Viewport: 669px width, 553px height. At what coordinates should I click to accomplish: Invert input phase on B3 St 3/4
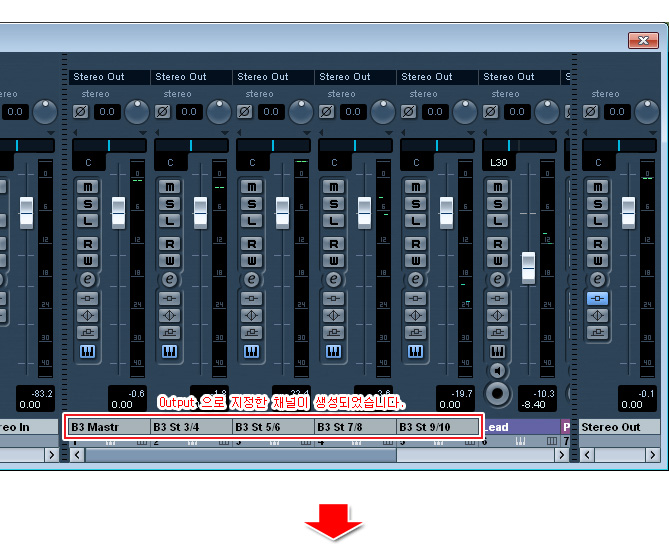[x=162, y=112]
